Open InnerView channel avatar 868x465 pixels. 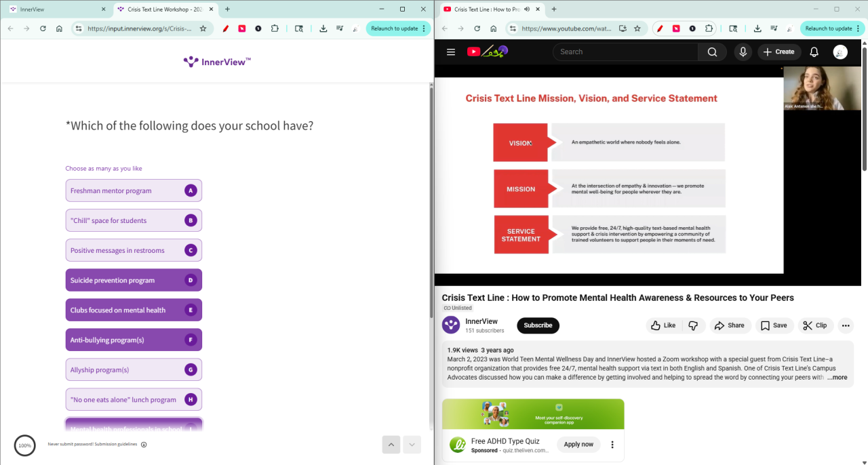coord(451,325)
